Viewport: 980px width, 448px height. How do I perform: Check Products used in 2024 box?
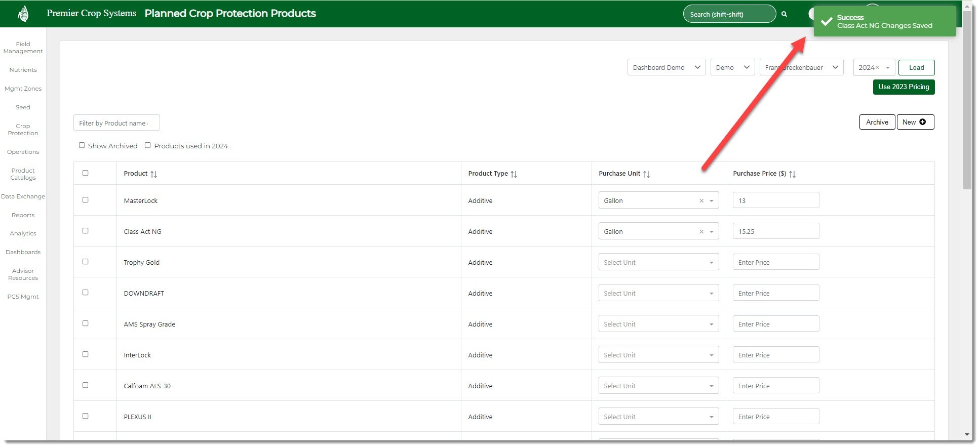coord(148,145)
